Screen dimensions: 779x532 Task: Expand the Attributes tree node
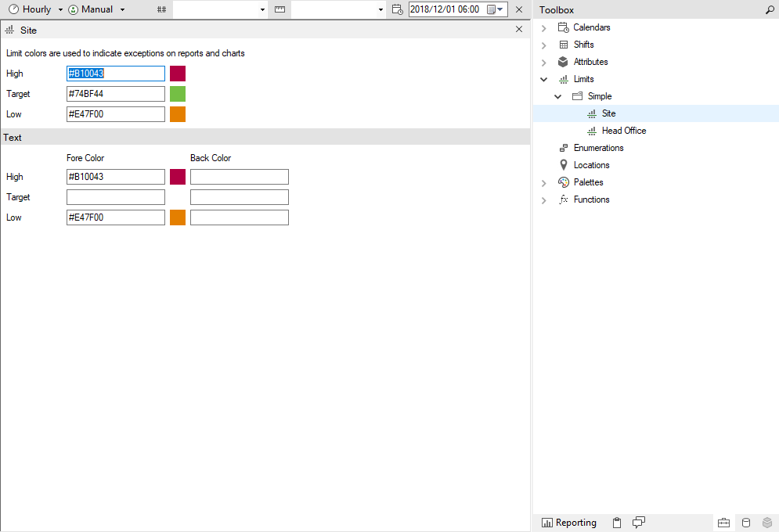[544, 63]
